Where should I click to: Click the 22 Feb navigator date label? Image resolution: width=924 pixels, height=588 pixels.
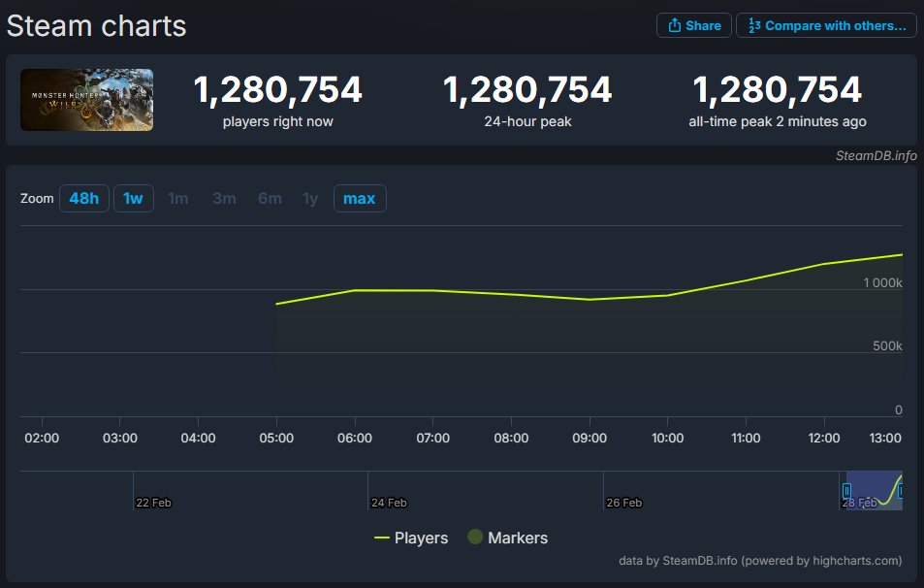(x=153, y=503)
